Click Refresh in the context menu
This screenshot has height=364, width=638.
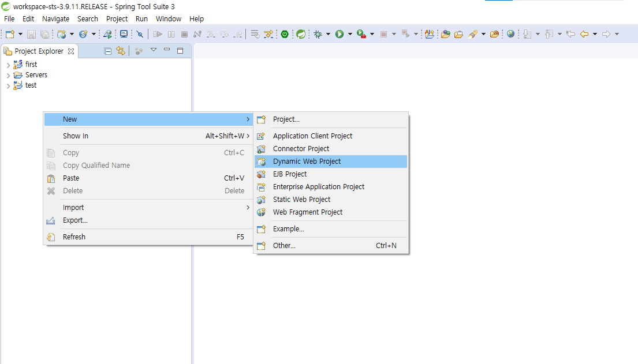pyautogui.click(x=74, y=237)
